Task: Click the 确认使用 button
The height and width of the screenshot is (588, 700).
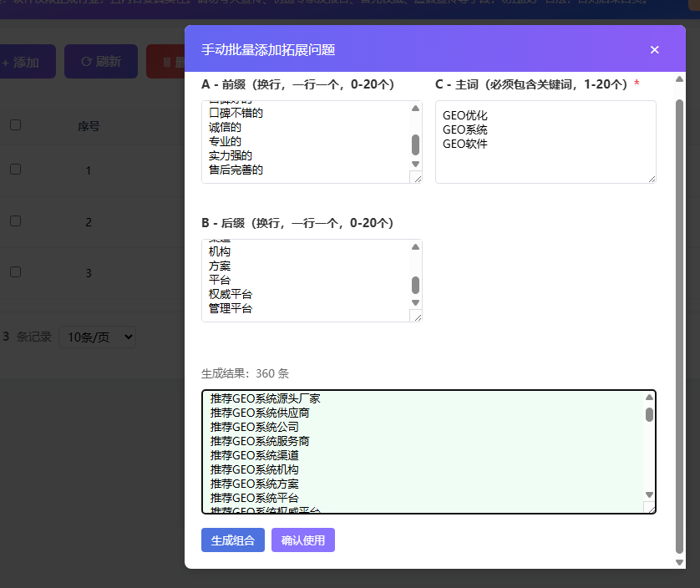Action: click(x=303, y=540)
